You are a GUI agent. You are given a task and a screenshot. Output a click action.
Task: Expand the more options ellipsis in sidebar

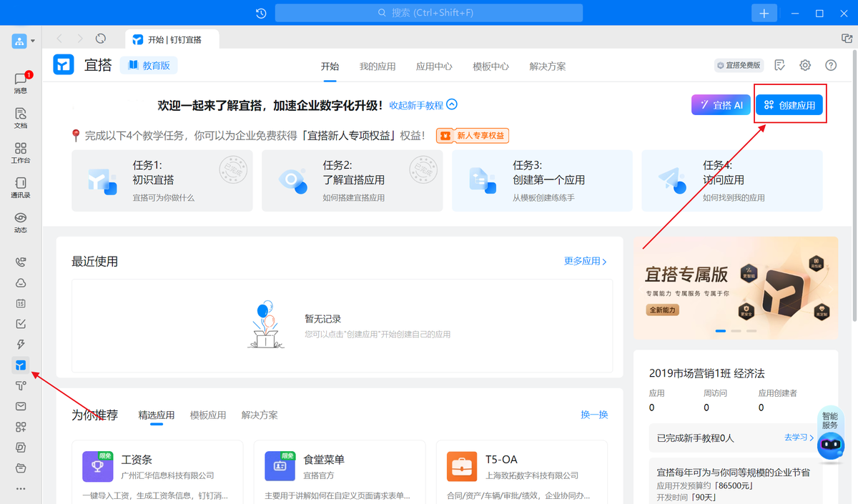[21, 489]
